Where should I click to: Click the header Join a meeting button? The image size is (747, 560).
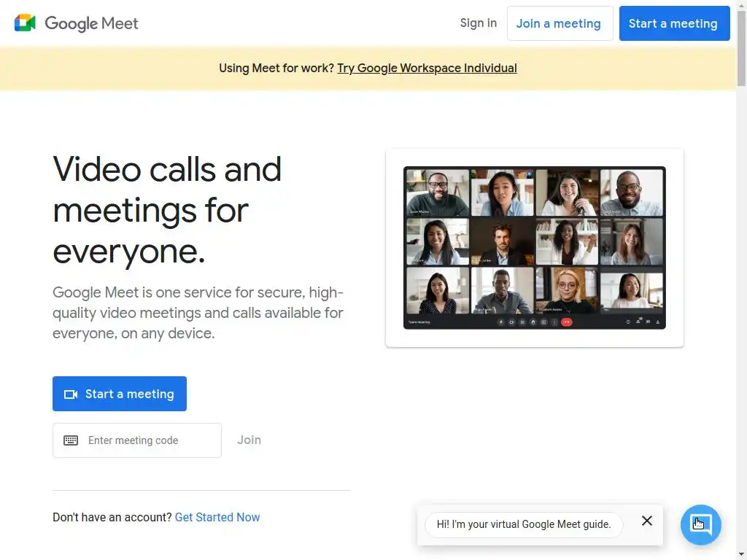(560, 23)
